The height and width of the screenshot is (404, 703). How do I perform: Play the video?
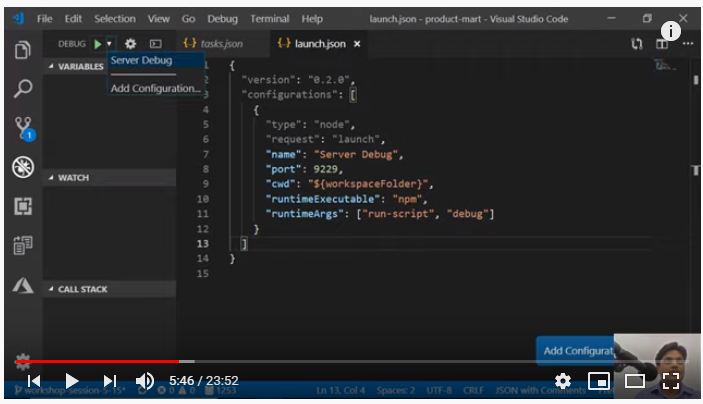pos(71,381)
